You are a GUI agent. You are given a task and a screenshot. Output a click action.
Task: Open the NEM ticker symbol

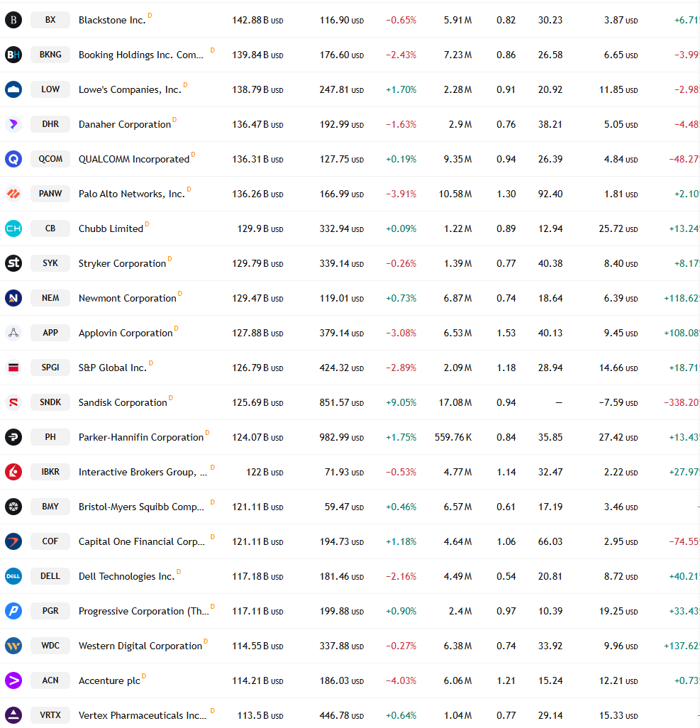(50, 298)
